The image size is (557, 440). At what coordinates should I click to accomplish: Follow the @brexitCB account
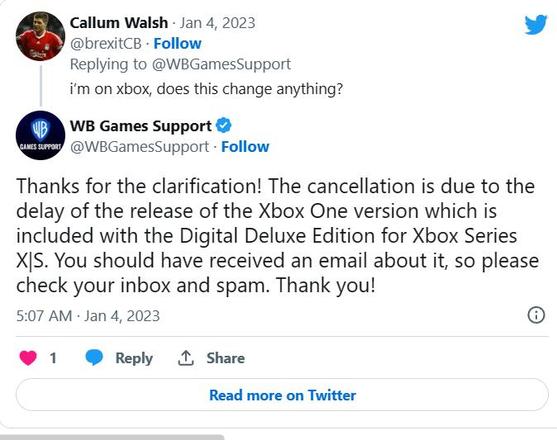click(x=177, y=44)
